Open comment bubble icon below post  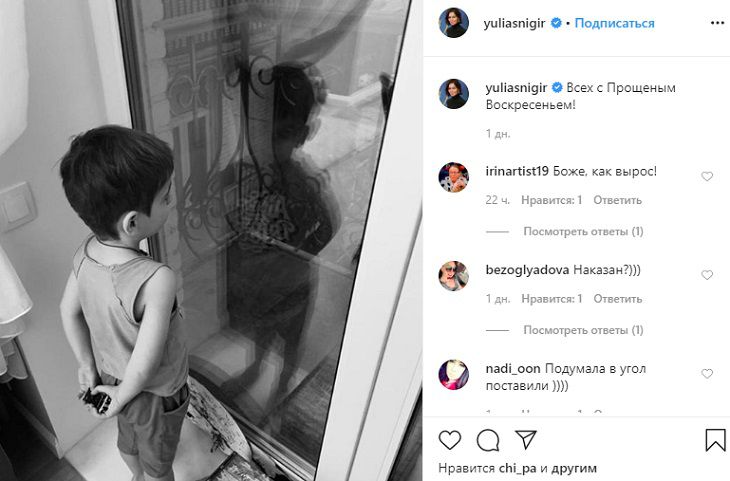(x=488, y=440)
